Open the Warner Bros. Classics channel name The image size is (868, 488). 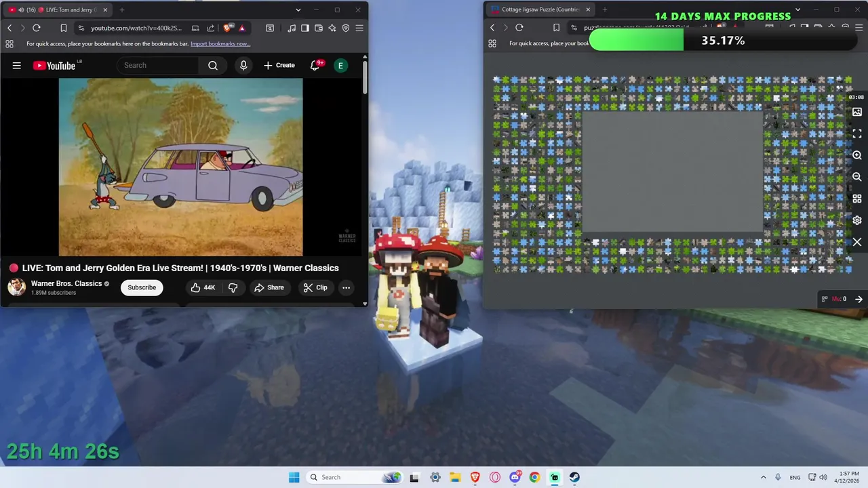click(66, 283)
